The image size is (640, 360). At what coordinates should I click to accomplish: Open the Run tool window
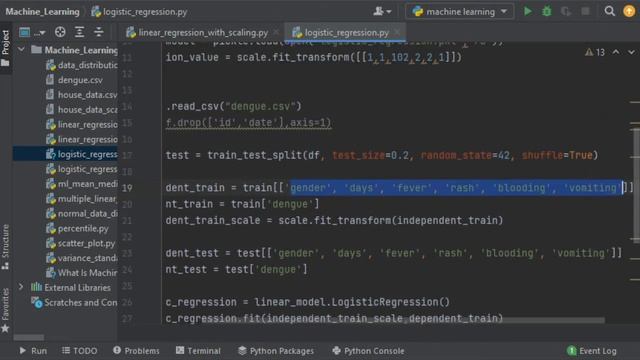click(x=33, y=351)
